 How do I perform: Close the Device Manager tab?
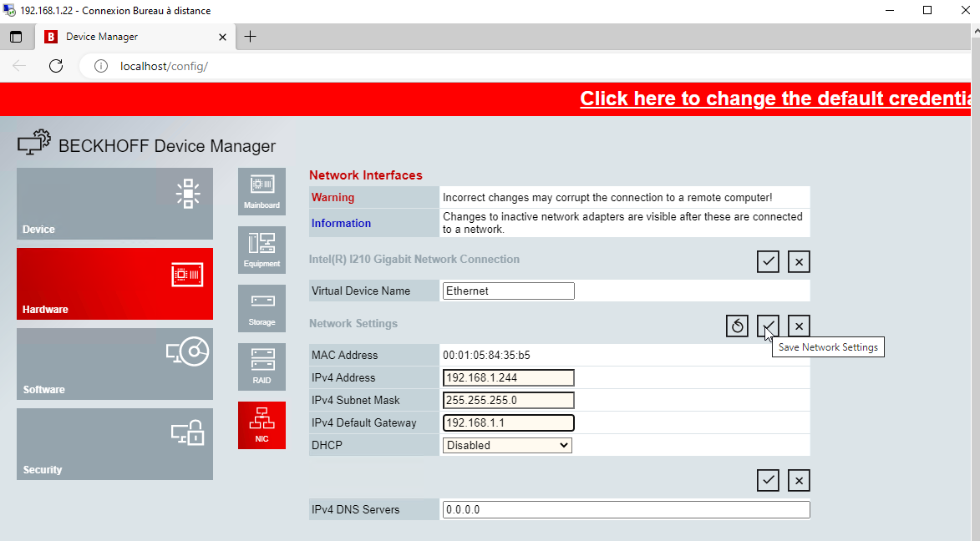point(222,38)
